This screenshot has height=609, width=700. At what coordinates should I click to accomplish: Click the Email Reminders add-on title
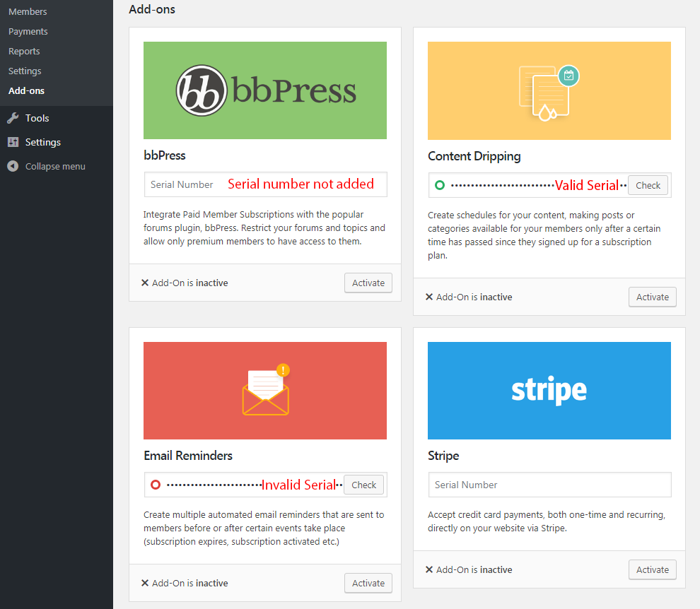pyautogui.click(x=188, y=456)
